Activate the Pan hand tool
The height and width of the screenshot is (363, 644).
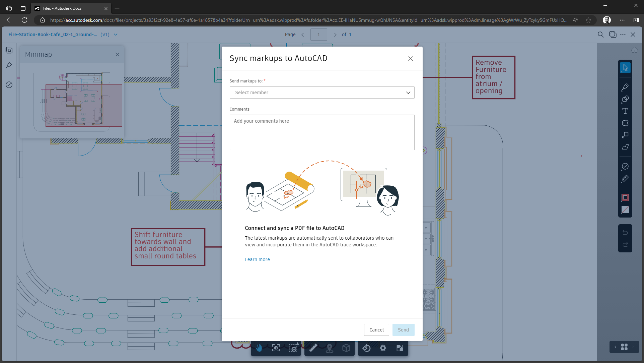click(x=259, y=348)
